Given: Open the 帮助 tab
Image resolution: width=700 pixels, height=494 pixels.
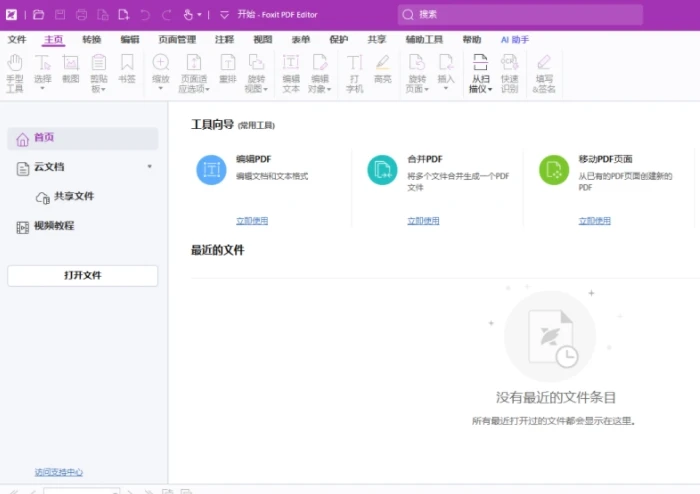Looking at the screenshot, I should point(471,40).
